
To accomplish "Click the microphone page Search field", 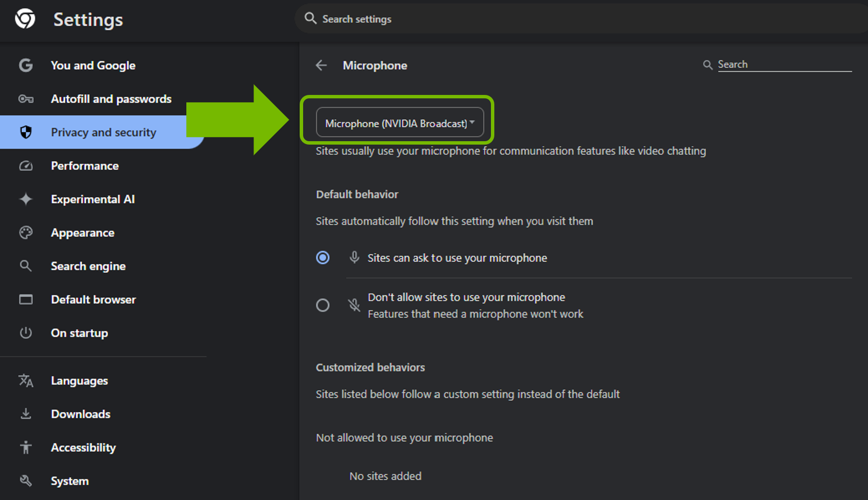I will tap(783, 64).
